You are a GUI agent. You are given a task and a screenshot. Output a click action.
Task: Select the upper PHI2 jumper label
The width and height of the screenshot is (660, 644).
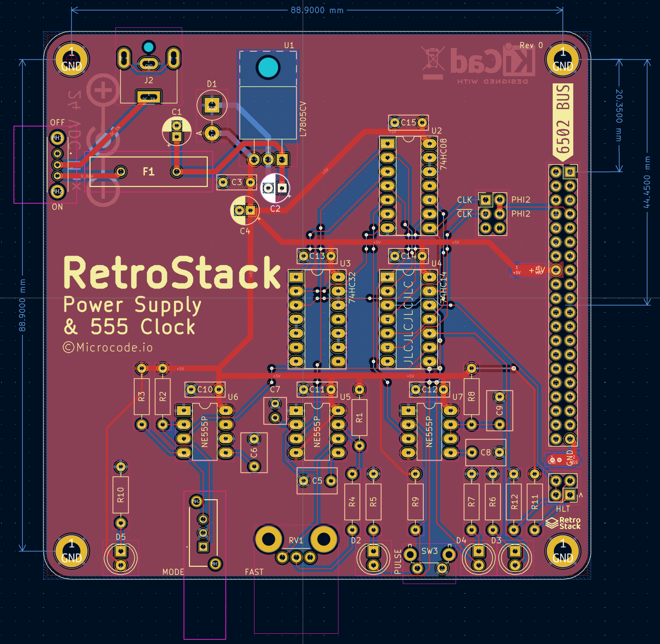pos(520,200)
